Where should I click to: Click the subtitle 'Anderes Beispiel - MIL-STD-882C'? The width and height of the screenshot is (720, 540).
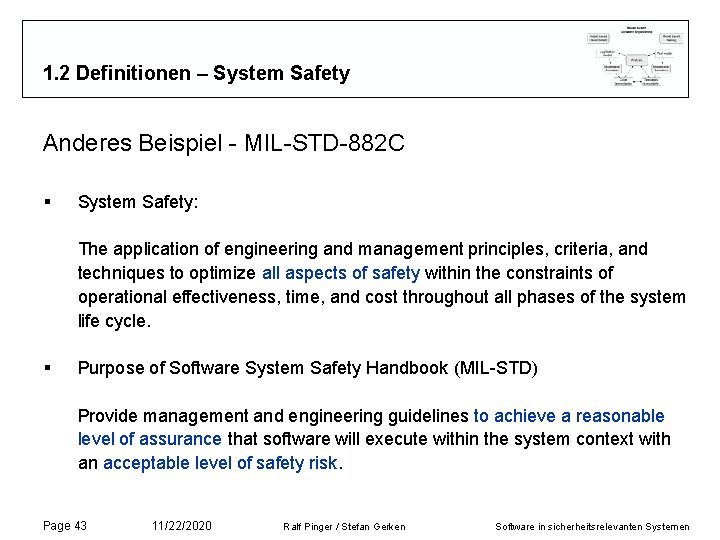click(224, 143)
